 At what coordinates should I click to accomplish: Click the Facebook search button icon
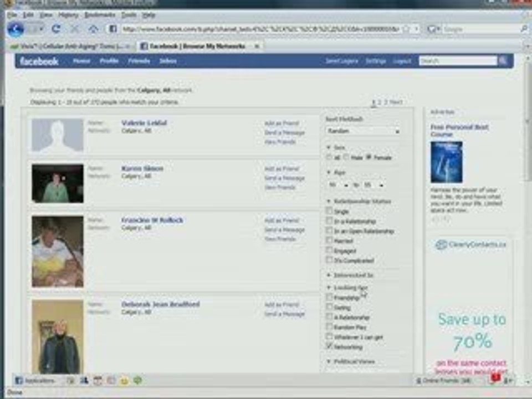(x=503, y=61)
